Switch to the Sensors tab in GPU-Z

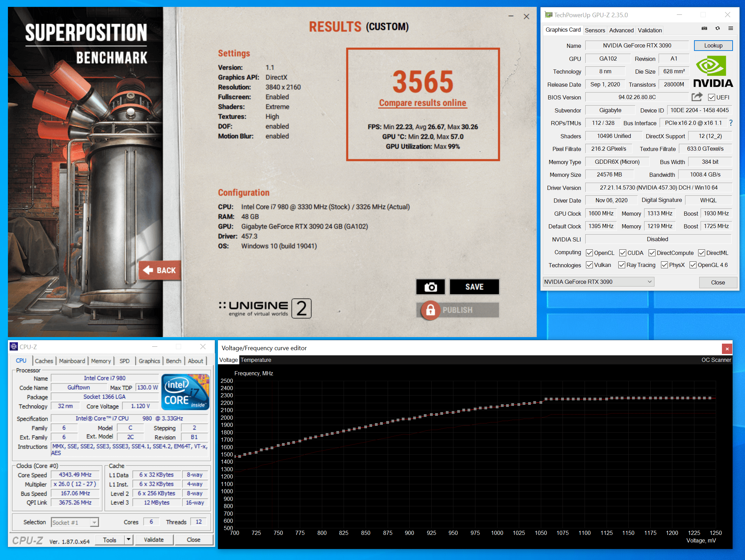click(595, 30)
